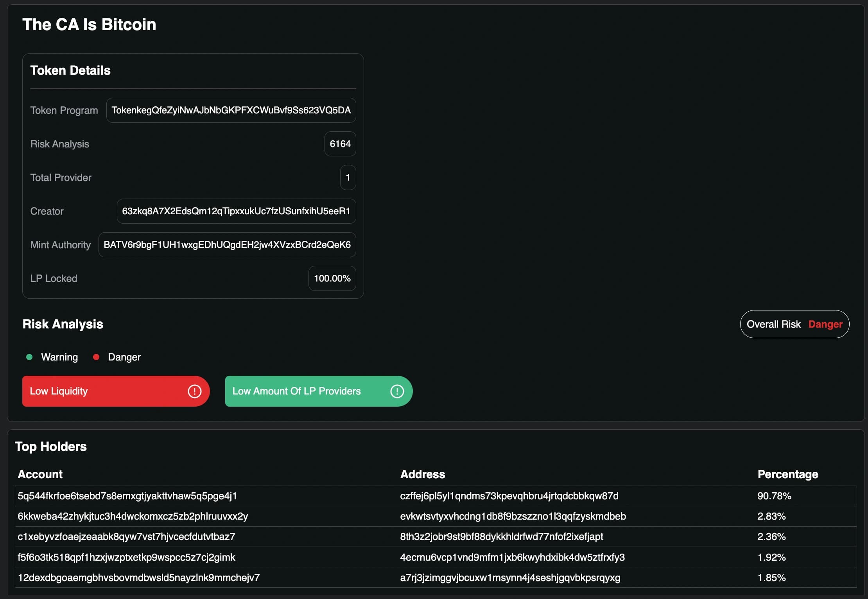This screenshot has width=868, height=599.
Task: Click the Address column header
Action: click(x=423, y=474)
